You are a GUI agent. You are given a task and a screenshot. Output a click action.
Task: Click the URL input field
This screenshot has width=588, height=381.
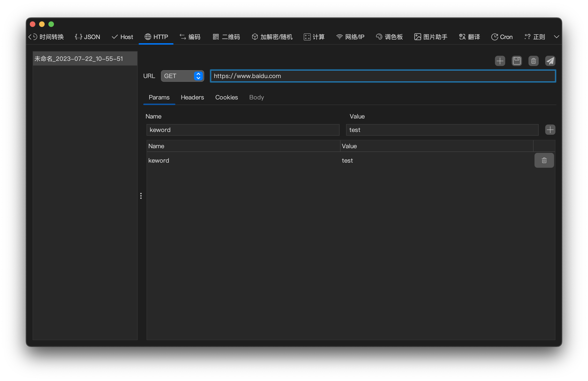(383, 76)
